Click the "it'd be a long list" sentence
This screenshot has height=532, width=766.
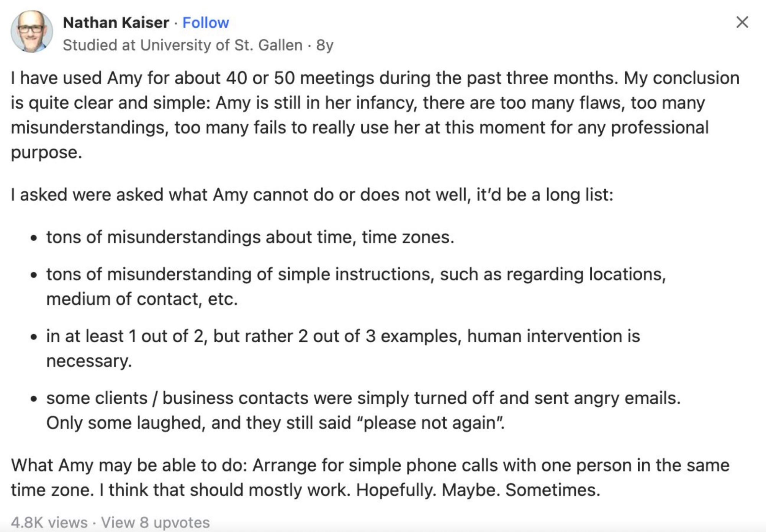[x=545, y=194]
